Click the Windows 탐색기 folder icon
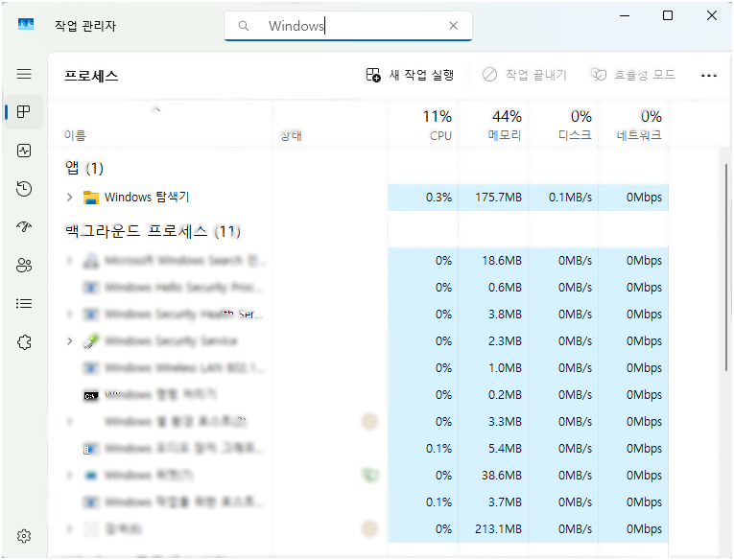 pyautogui.click(x=91, y=198)
